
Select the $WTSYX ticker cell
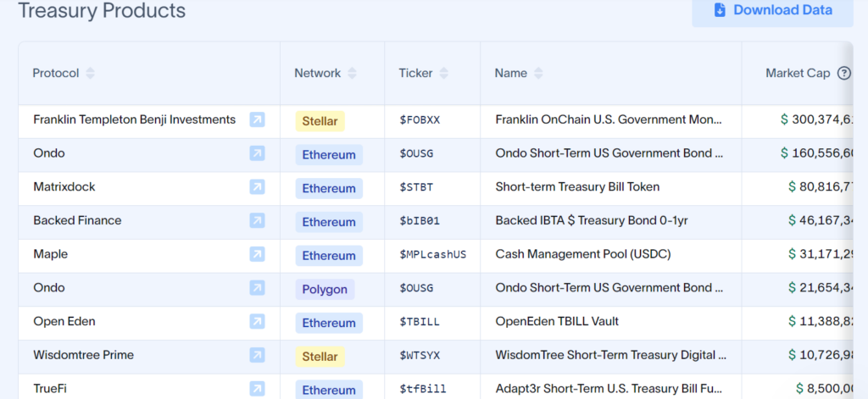pyautogui.click(x=420, y=355)
